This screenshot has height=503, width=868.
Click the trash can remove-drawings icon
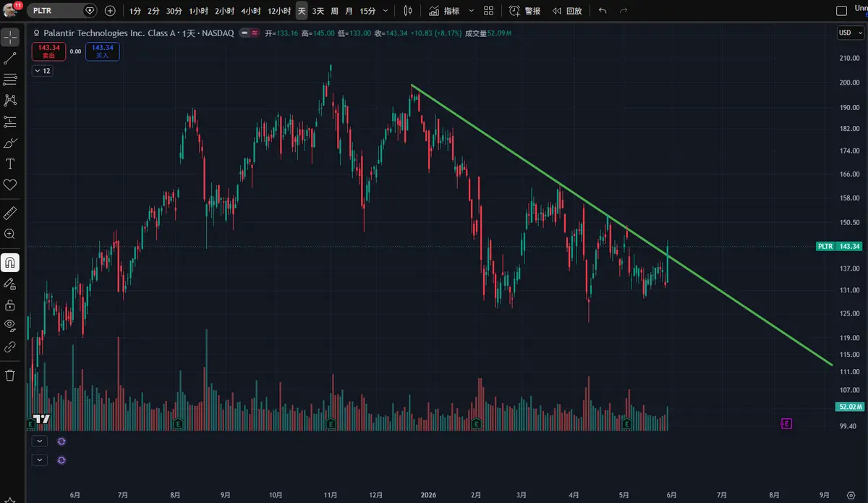10,375
